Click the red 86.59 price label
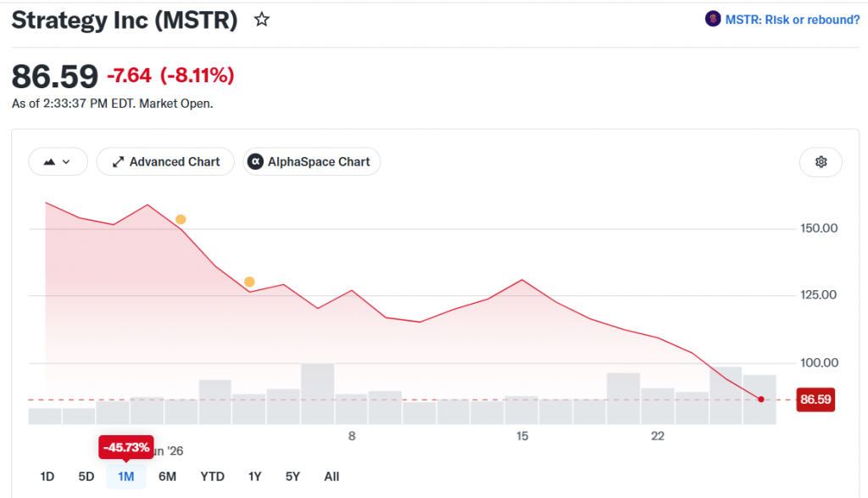The width and height of the screenshot is (868, 498). click(x=815, y=400)
